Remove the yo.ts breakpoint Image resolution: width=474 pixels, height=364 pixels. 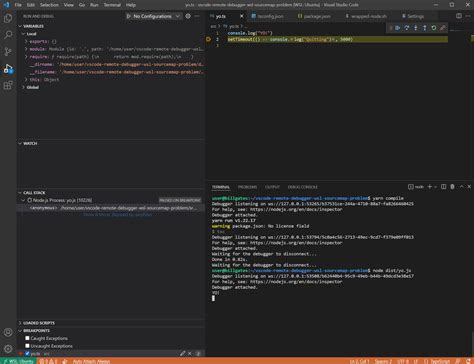click(x=190, y=353)
